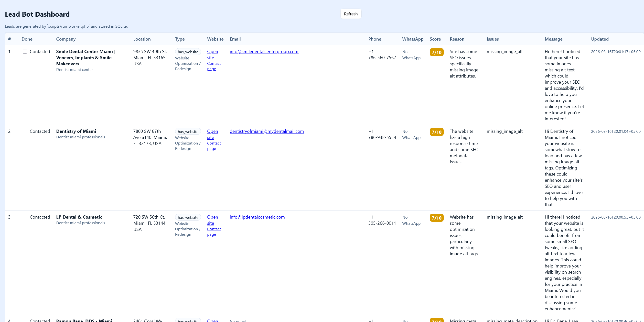This screenshot has width=644, height=322.
Task: Email info@smiledentalcentergroup.com
Action: (264, 52)
